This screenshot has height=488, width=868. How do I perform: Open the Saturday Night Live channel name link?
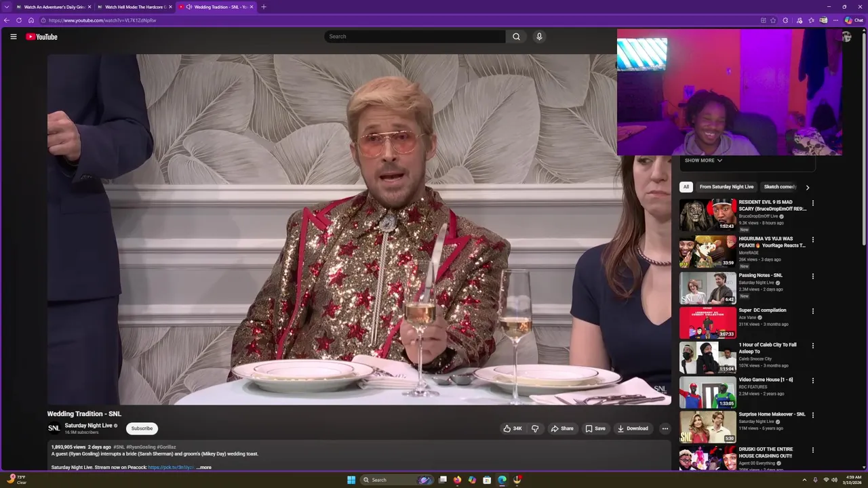tap(88, 426)
